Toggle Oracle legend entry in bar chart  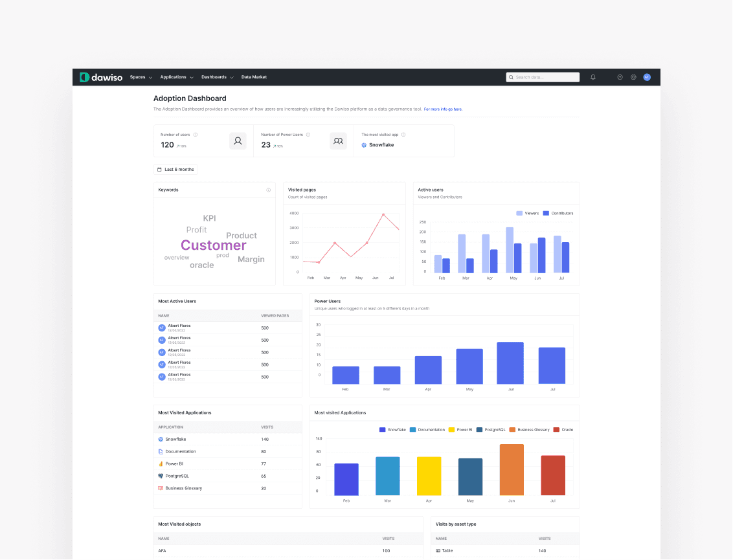[x=563, y=430]
